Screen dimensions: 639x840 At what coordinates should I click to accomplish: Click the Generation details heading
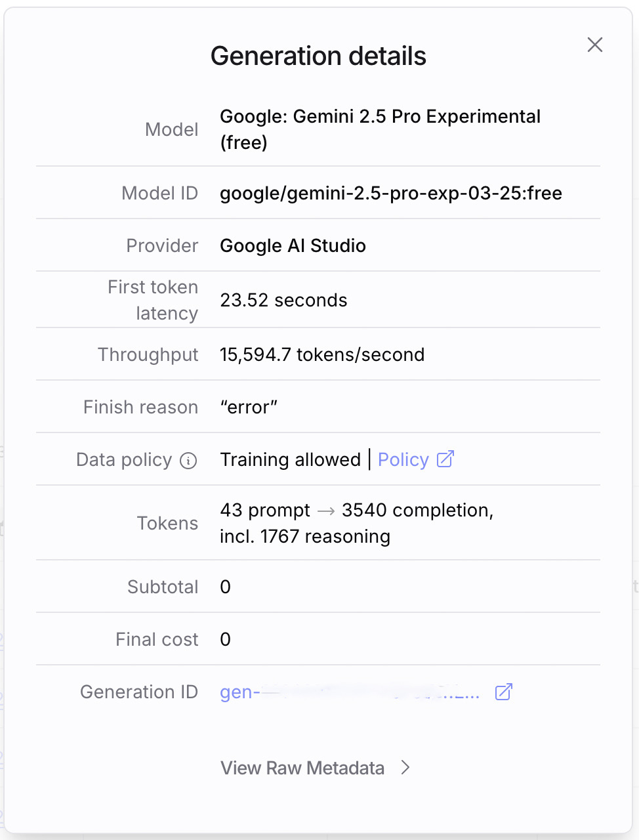pyautogui.click(x=318, y=56)
